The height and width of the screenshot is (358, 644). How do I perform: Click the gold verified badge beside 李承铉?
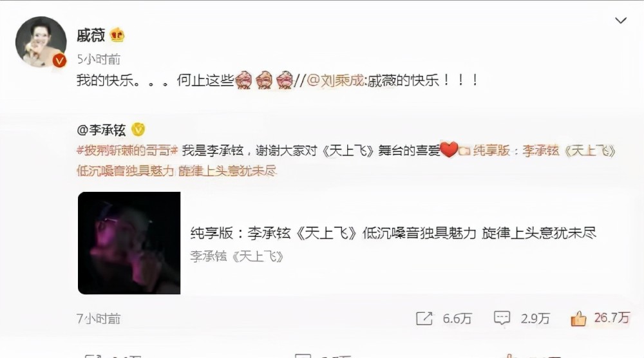[x=138, y=129]
